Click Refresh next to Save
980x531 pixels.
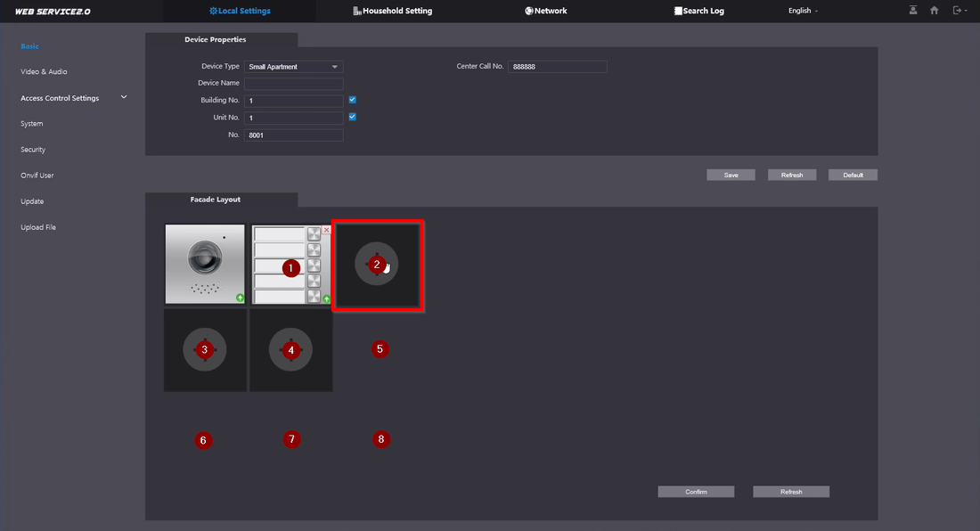[792, 175]
